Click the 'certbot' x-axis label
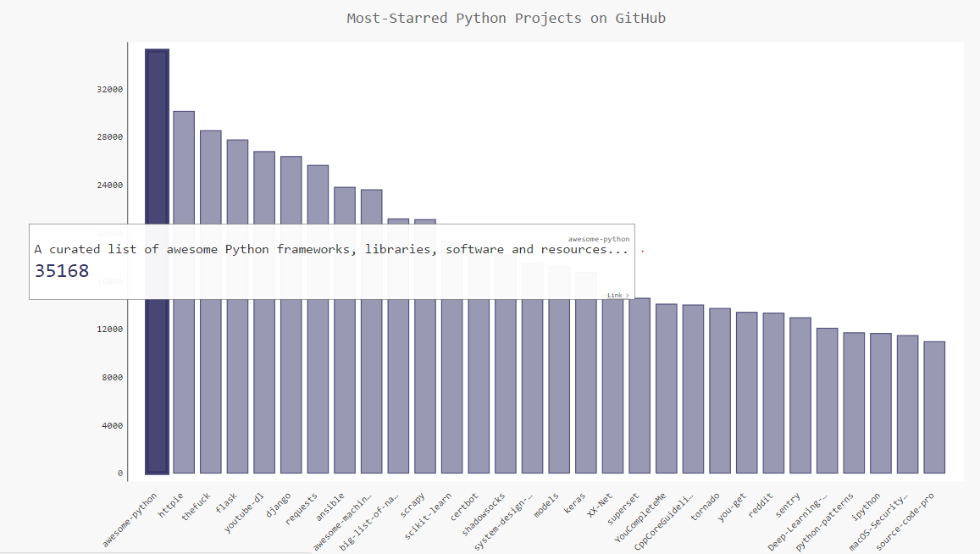980x554 pixels. click(464, 507)
